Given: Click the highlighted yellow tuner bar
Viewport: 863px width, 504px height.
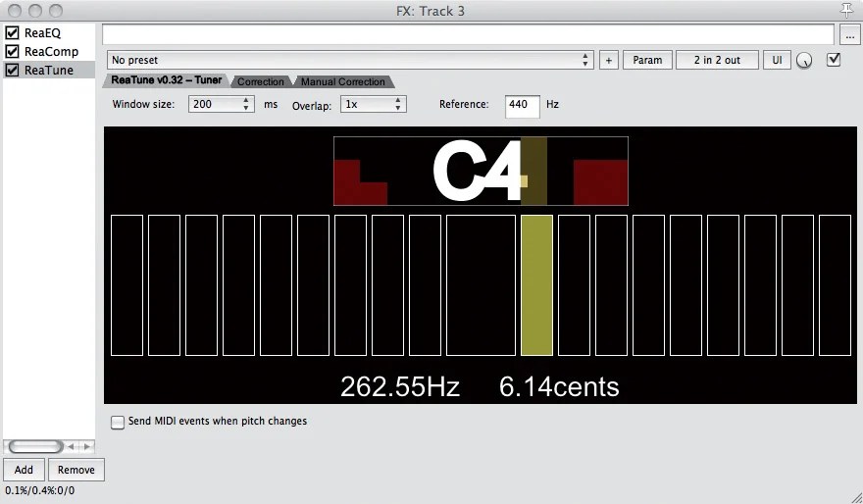Looking at the screenshot, I should coord(536,285).
